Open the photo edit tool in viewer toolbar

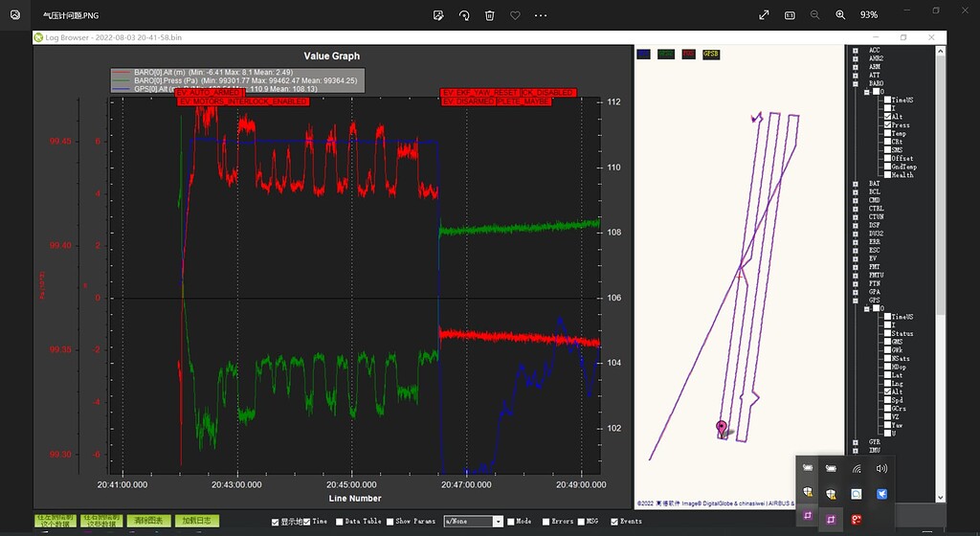point(438,15)
